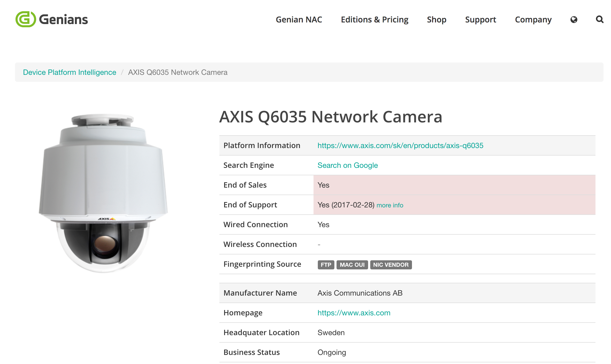The image size is (611, 364).
Task: Click the Sweden headquarter location value
Action: (x=331, y=332)
